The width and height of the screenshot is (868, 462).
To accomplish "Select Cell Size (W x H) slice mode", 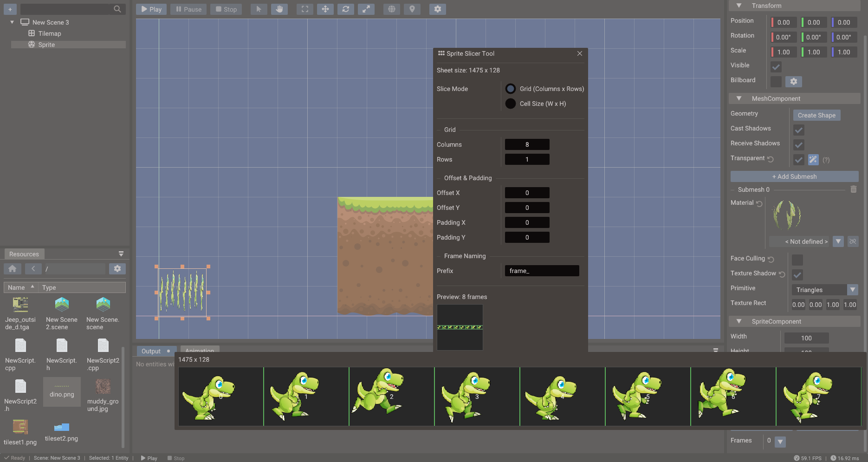I will [511, 104].
